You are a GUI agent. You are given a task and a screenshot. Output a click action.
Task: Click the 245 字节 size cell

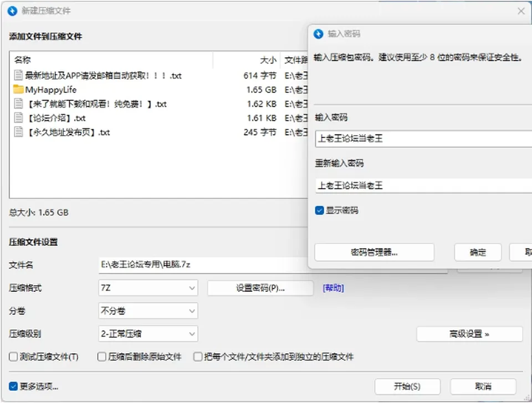coord(260,132)
